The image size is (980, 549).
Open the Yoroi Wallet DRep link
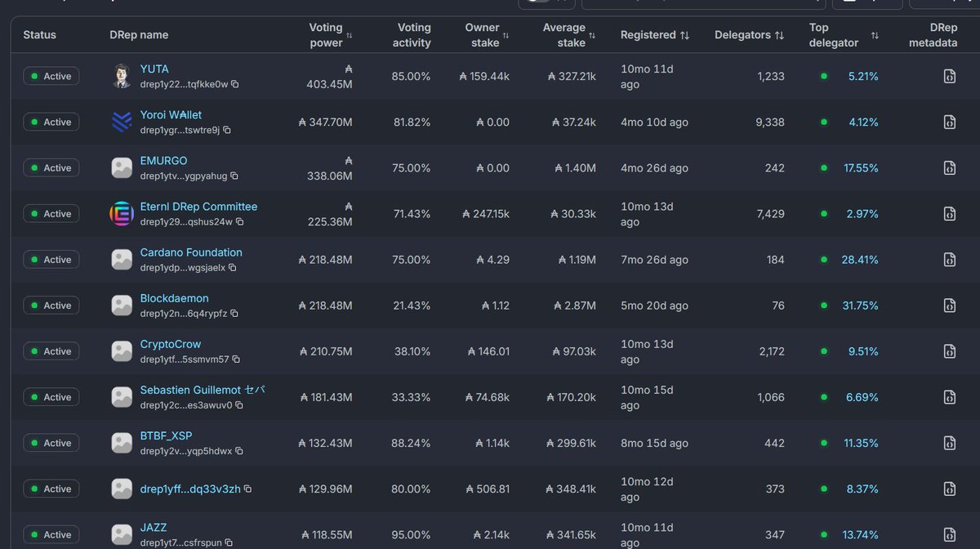pyautogui.click(x=171, y=115)
